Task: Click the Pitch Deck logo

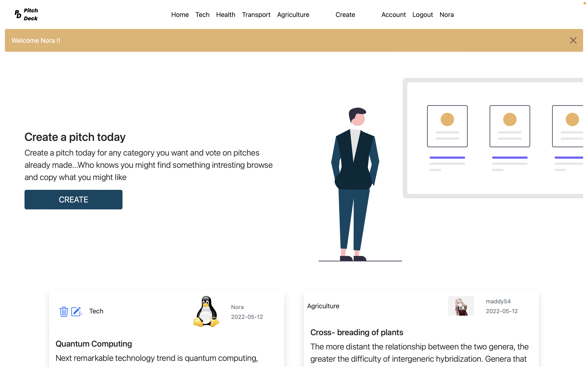Action: click(26, 14)
